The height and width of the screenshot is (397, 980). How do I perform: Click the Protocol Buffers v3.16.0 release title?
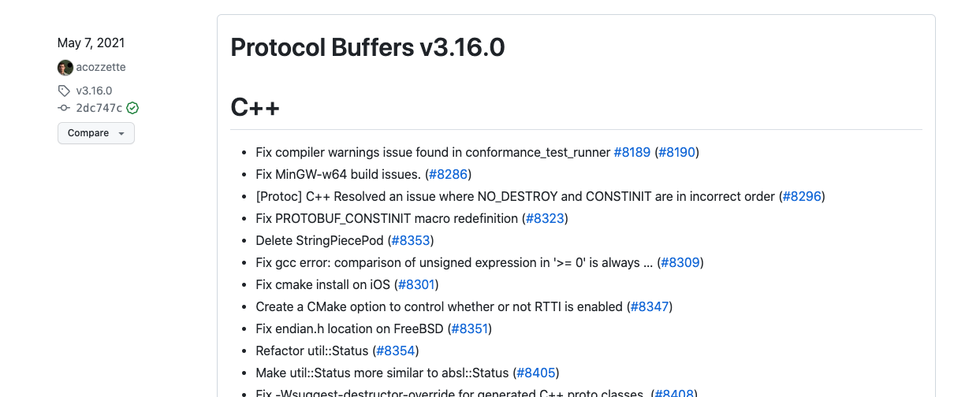click(367, 47)
